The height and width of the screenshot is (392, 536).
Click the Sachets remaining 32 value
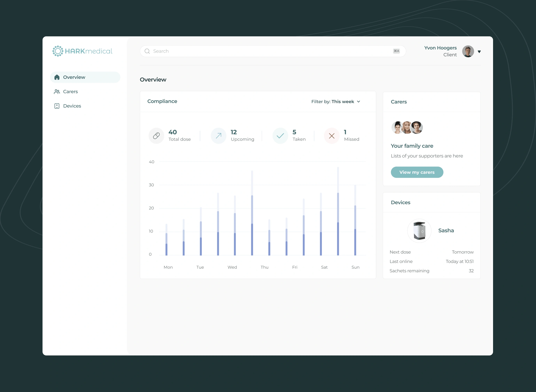point(471,271)
